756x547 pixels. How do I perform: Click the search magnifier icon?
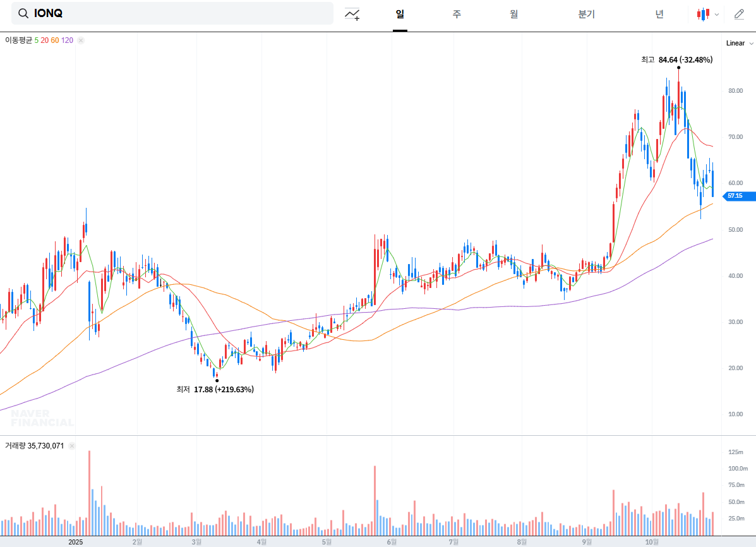pos(23,13)
